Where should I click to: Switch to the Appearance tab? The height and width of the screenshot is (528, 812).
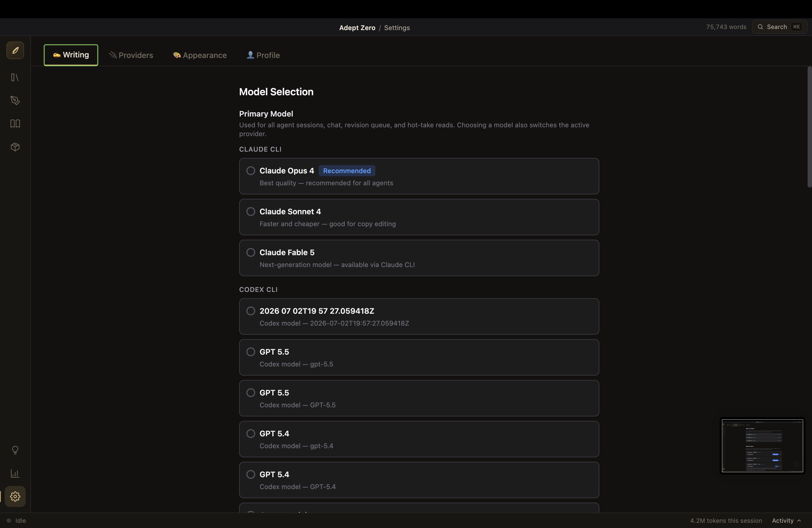(x=200, y=55)
